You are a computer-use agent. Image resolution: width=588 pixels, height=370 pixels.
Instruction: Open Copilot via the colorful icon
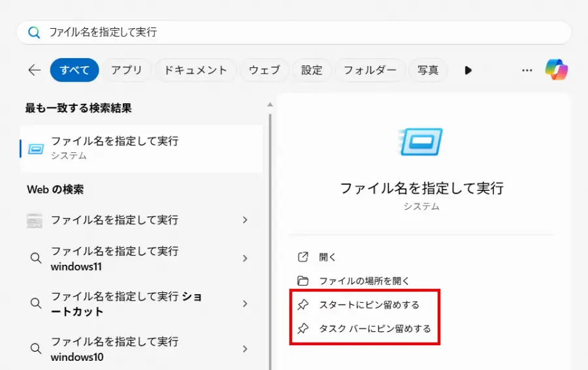coord(557,69)
